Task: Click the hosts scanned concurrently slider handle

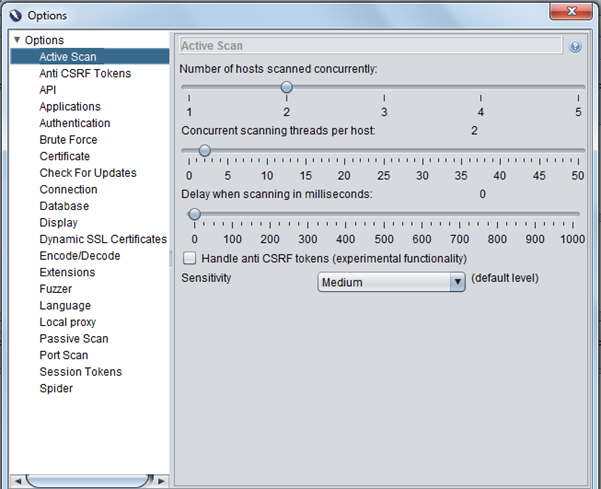Action: (286, 88)
